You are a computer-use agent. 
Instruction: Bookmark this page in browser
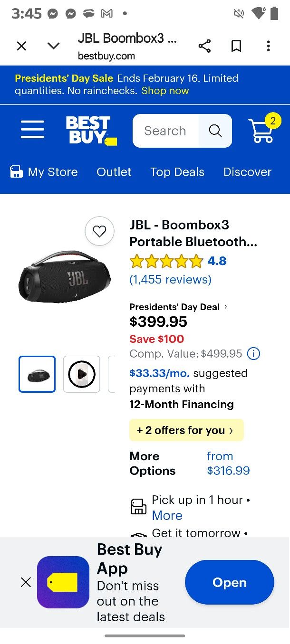tap(236, 46)
